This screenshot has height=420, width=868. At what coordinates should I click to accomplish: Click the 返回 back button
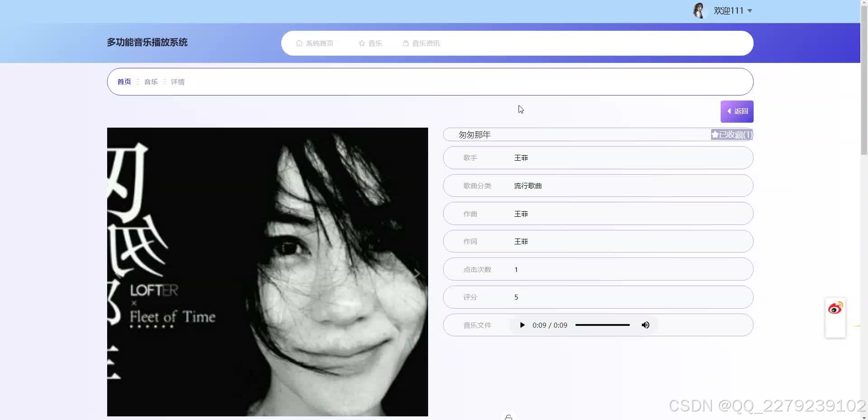click(737, 111)
